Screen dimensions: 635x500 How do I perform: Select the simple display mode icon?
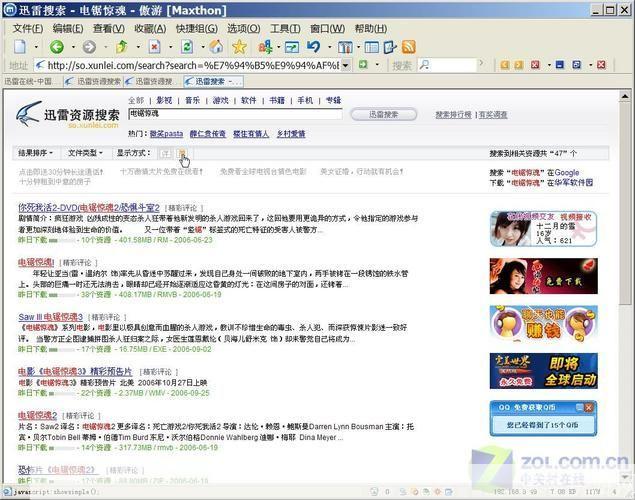[182, 153]
